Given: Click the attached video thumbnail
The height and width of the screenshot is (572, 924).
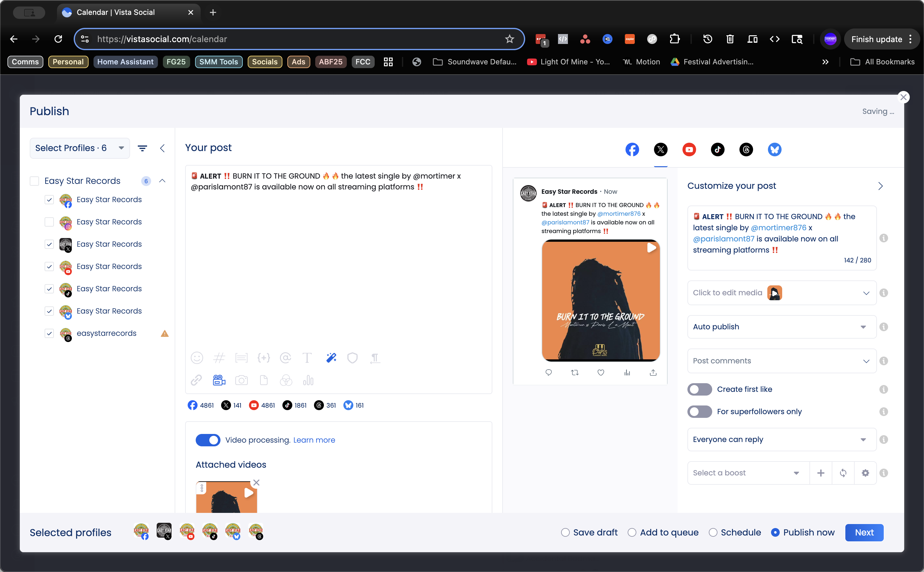Looking at the screenshot, I should point(226,497).
